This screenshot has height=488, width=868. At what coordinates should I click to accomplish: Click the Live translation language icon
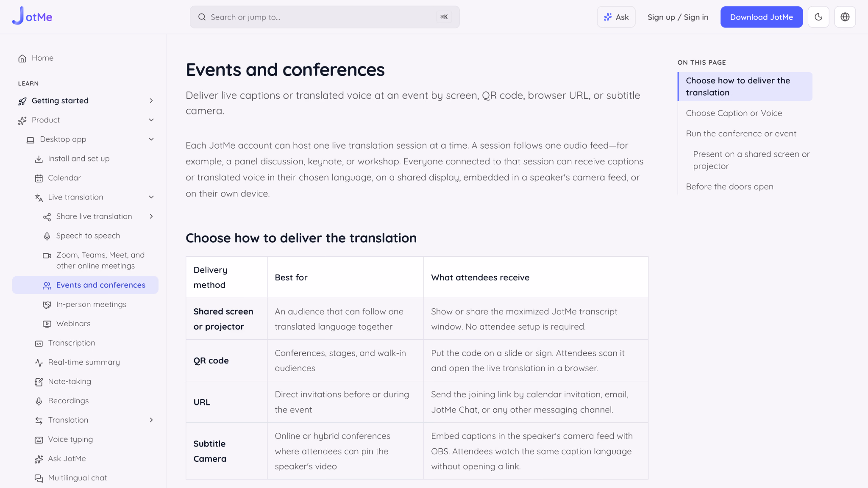[x=39, y=198]
